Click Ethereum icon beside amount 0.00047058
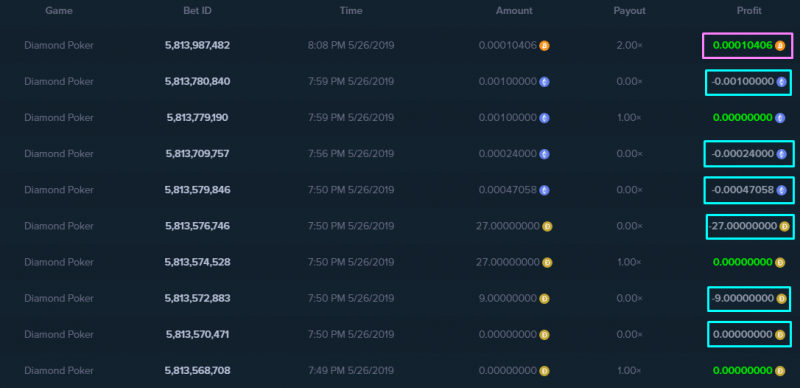Screen dimensions: 800x388 [544, 190]
